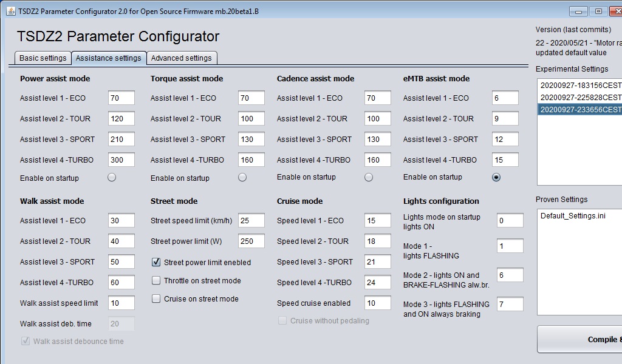Edit Cadence assist level 1 ECO field
Viewport: 622px width, 364px height.
click(x=378, y=98)
